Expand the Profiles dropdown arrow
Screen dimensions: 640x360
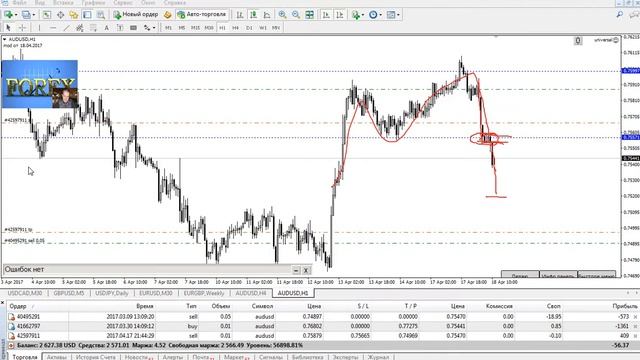[33, 15]
